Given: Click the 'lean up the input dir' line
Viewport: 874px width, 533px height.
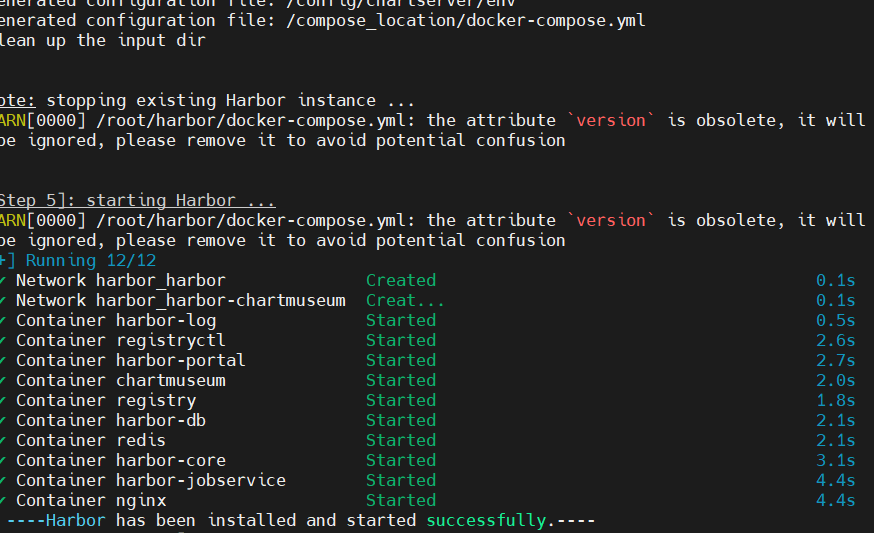Looking at the screenshot, I should click(103, 41).
